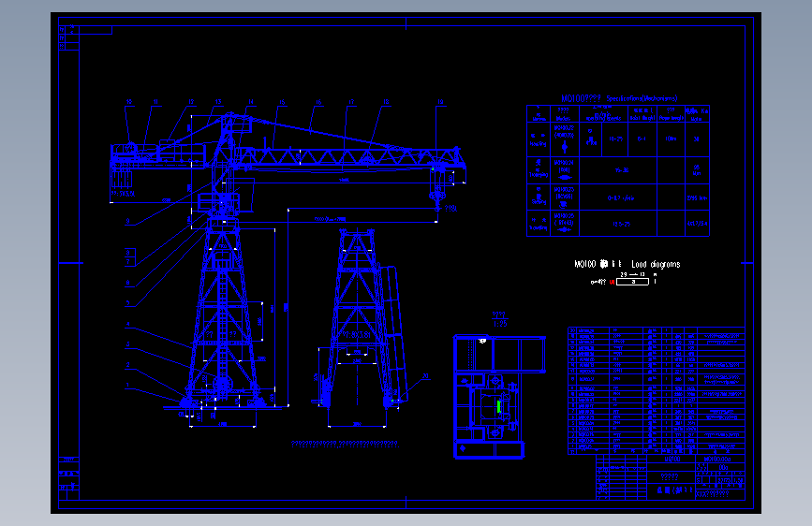812x526 pixels.
Task: Select balloon number 20 near side-view base
Action: point(426,376)
